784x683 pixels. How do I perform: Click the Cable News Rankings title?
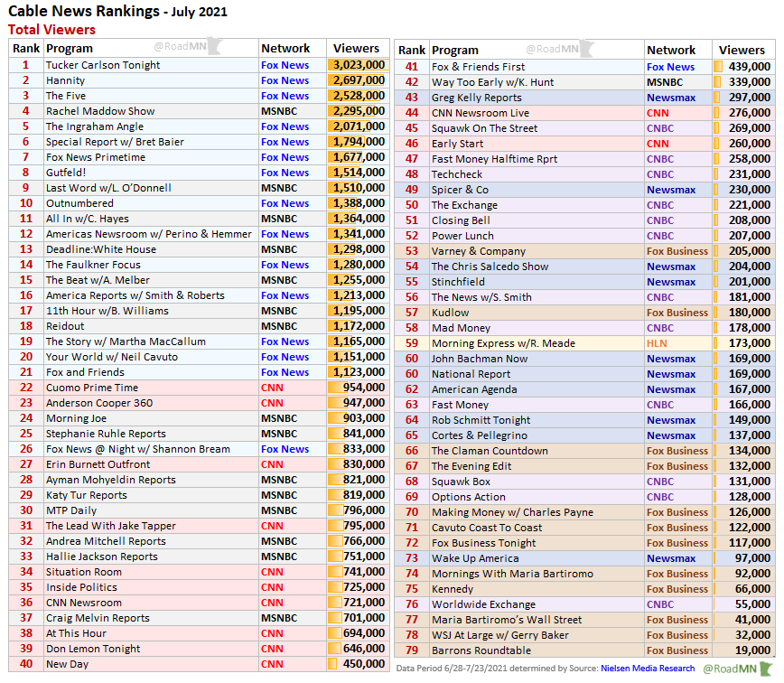pos(87,12)
